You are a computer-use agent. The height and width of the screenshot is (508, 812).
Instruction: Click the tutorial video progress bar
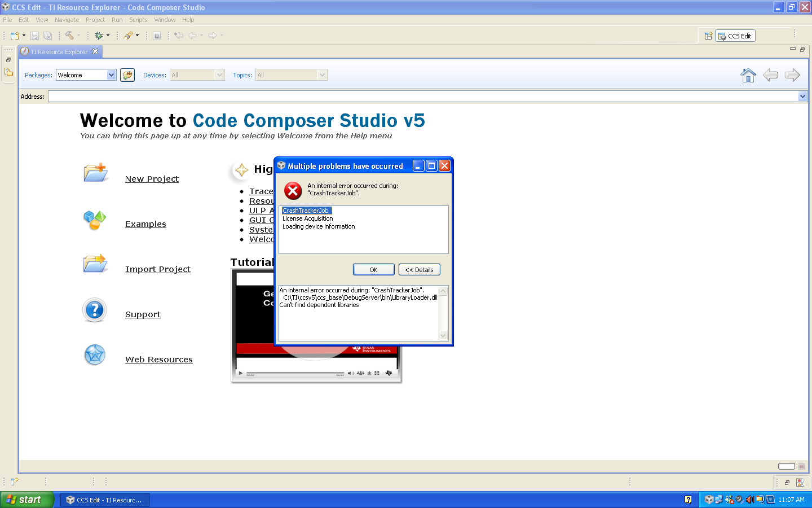coord(295,374)
